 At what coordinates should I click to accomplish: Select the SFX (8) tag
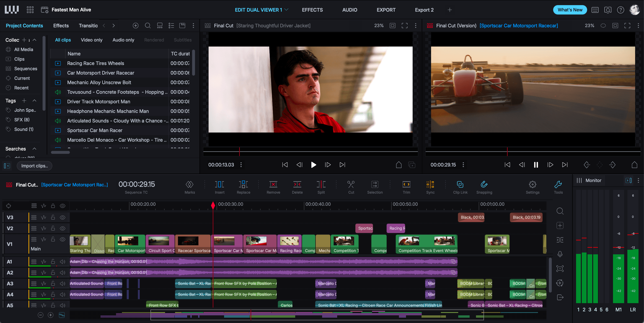click(22, 120)
